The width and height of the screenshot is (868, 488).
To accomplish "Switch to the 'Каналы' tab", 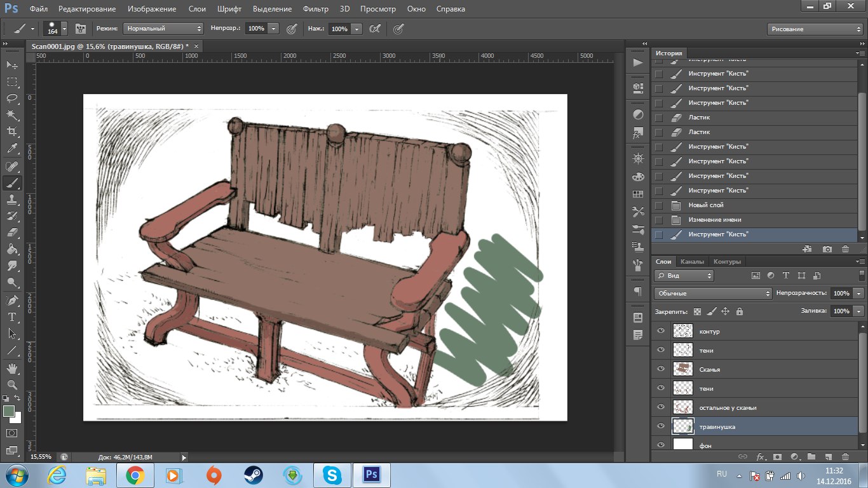I will 691,262.
